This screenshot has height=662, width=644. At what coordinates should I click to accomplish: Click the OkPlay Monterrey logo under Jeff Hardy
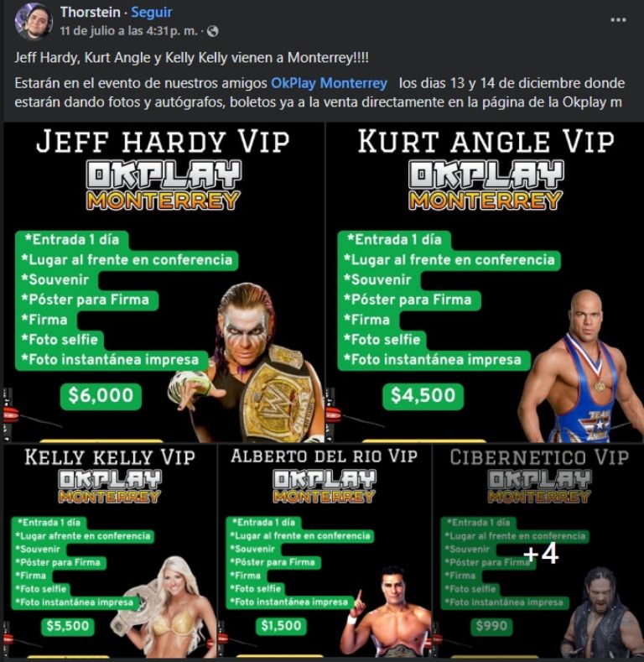164,185
